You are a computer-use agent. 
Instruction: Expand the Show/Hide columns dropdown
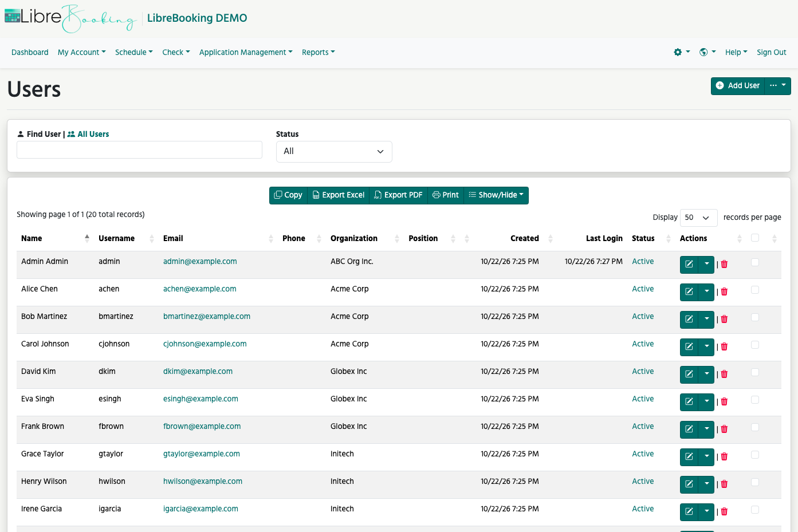click(496, 195)
